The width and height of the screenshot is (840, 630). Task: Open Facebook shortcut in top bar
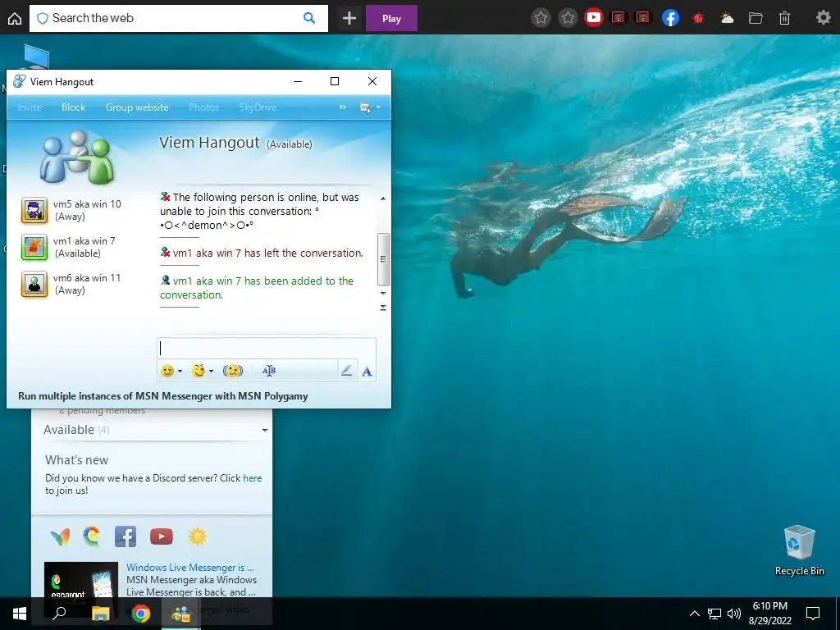pos(671,18)
